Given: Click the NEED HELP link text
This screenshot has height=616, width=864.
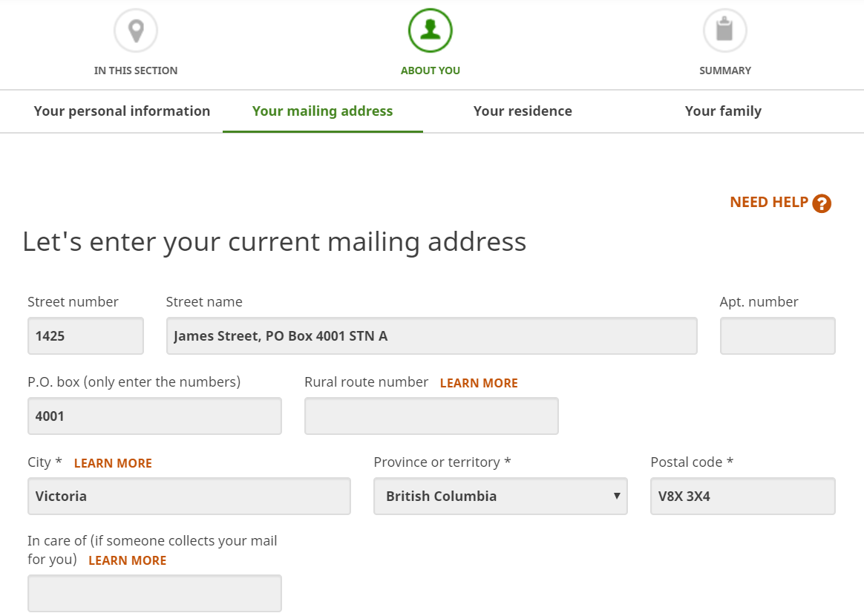Looking at the screenshot, I should [x=769, y=203].
